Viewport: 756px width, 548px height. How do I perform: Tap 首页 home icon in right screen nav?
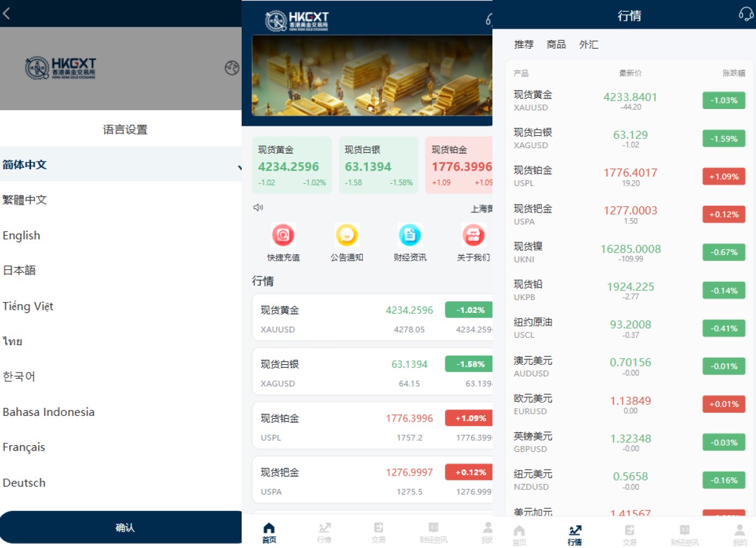click(519, 530)
